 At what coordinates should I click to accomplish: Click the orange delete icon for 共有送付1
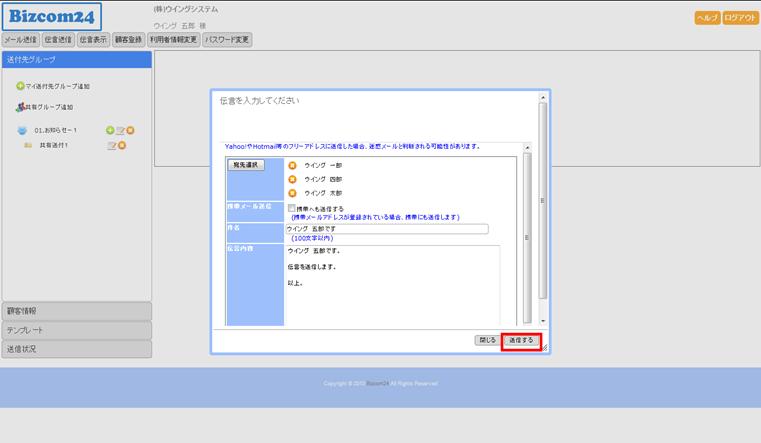(x=122, y=146)
